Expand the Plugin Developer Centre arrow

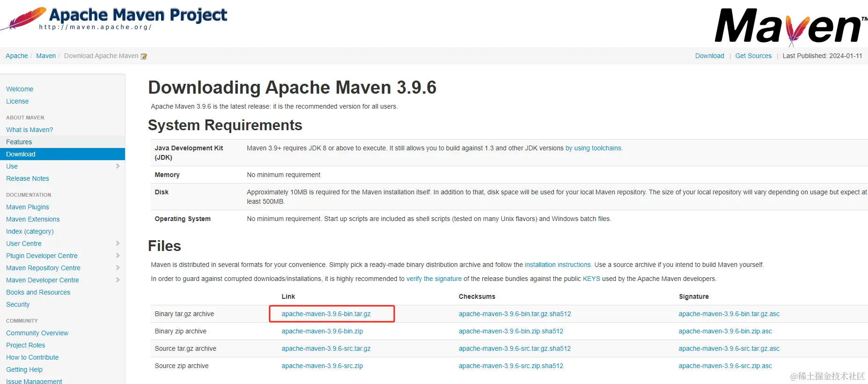tap(118, 256)
